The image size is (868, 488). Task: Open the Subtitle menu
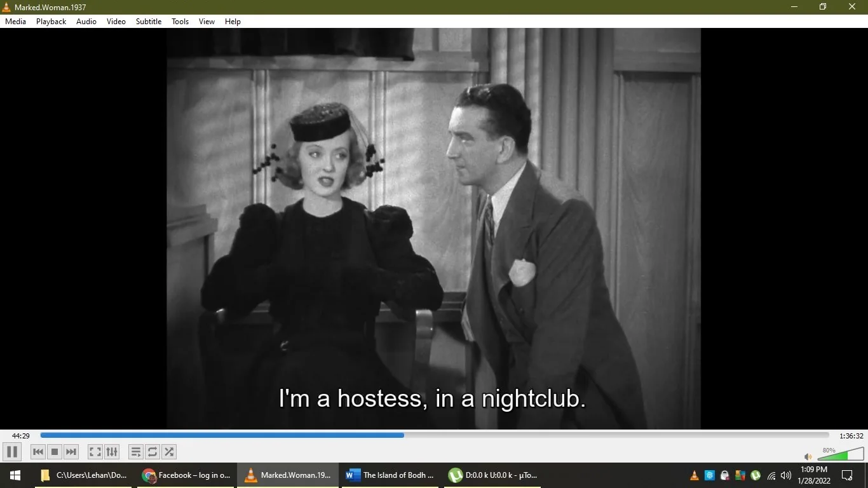point(149,22)
